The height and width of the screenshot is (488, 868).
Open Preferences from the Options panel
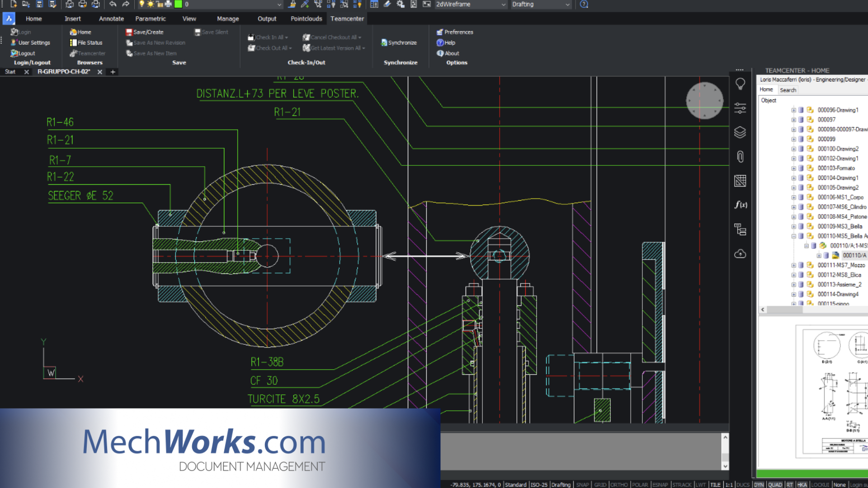(455, 32)
